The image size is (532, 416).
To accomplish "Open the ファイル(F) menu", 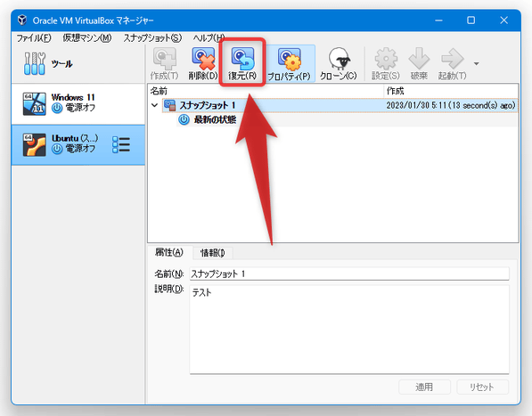I will (34, 38).
